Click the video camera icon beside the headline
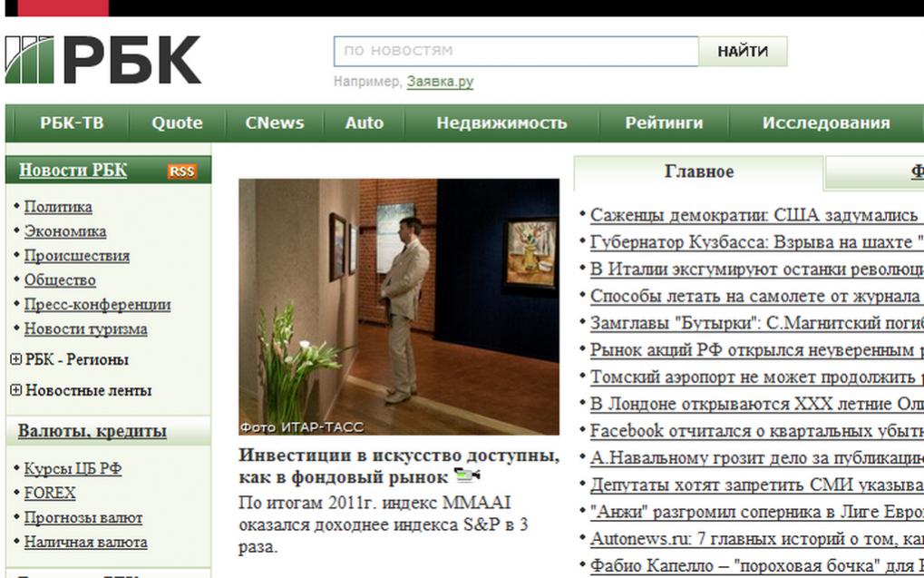The image size is (924, 578). click(467, 475)
